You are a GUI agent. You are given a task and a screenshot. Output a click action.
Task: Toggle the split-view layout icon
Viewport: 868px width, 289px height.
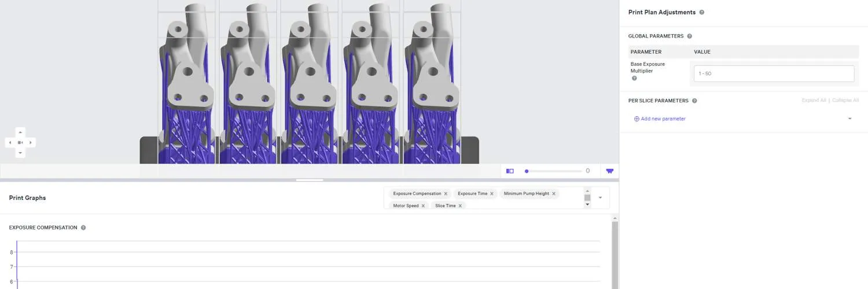[510, 171]
